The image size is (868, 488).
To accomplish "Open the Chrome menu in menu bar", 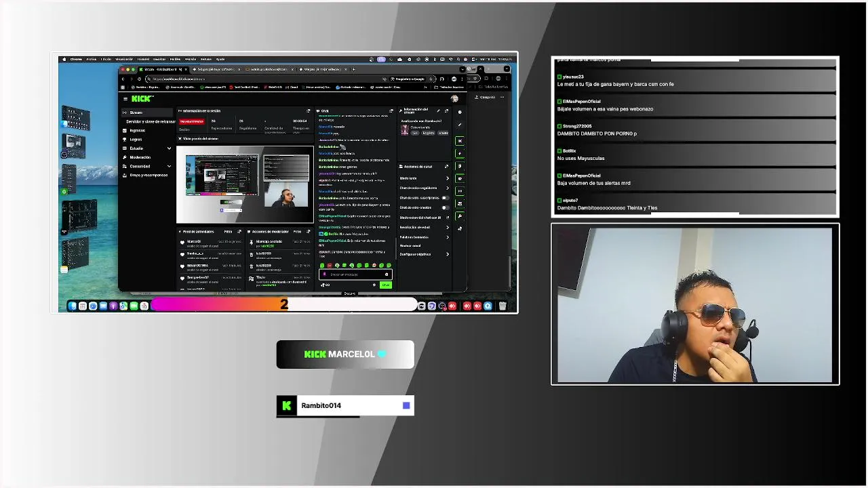I will (x=76, y=59).
